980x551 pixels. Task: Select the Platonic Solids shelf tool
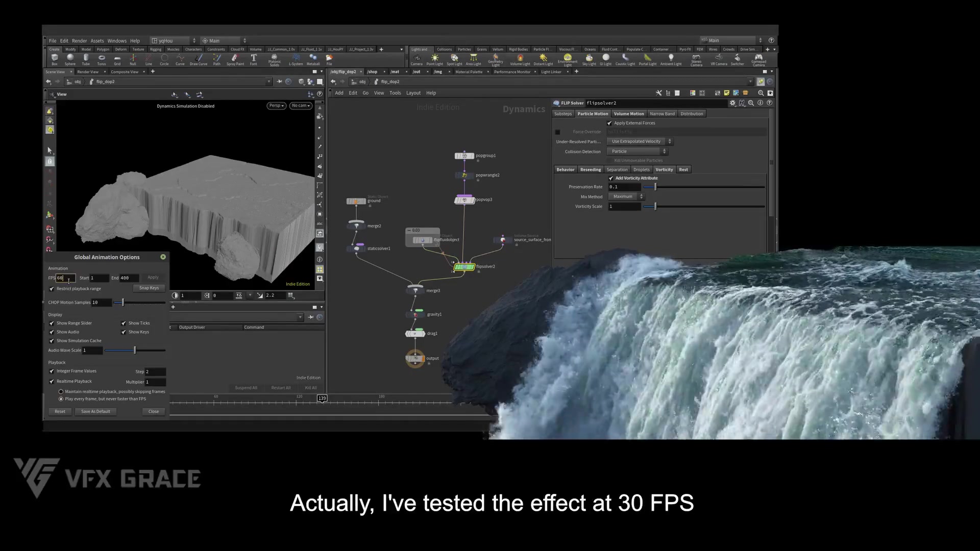pos(275,60)
